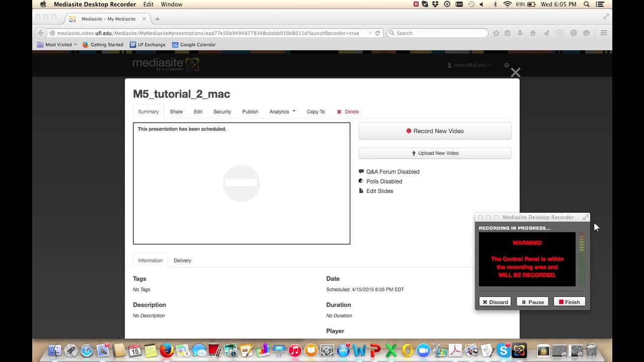Launch iTunes from the Dock
The height and width of the screenshot is (362, 644).
pyautogui.click(x=294, y=350)
